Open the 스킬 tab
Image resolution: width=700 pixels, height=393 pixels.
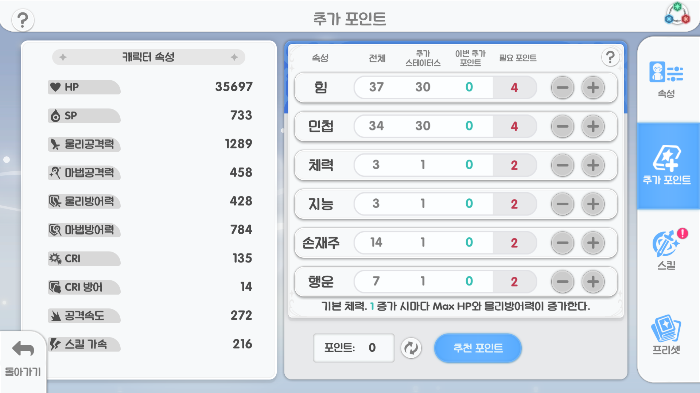(x=666, y=250)
